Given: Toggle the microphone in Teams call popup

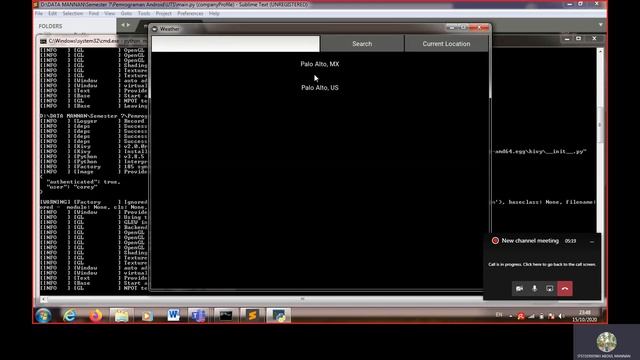Looking at the screenshot, I should click(x=534, y=289).
